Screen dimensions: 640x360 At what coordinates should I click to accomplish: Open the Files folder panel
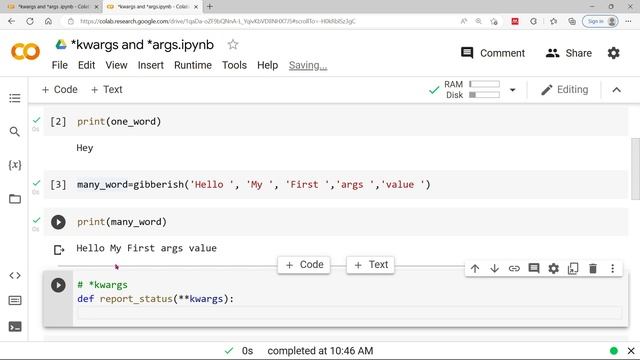(x=15, y=199)
